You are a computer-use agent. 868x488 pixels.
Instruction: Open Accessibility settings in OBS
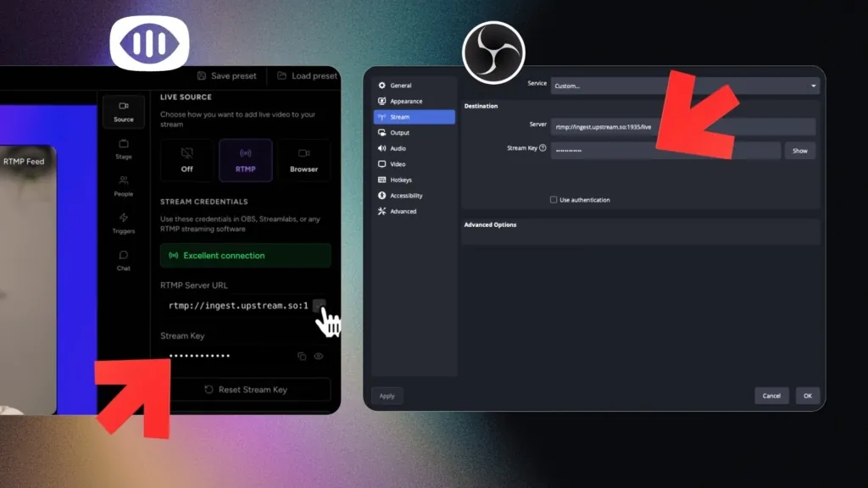coord(414,196)
